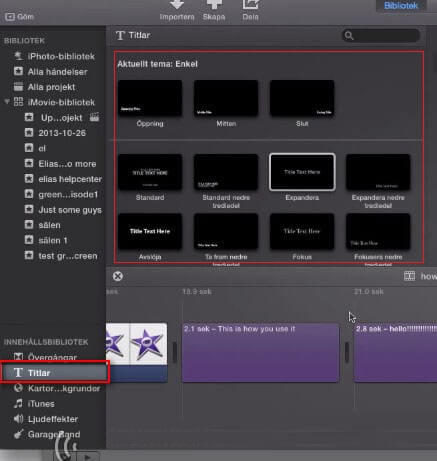Pick the Fokus title style
437x461 pixels.
pyautogui.click(x=302, y=231)
